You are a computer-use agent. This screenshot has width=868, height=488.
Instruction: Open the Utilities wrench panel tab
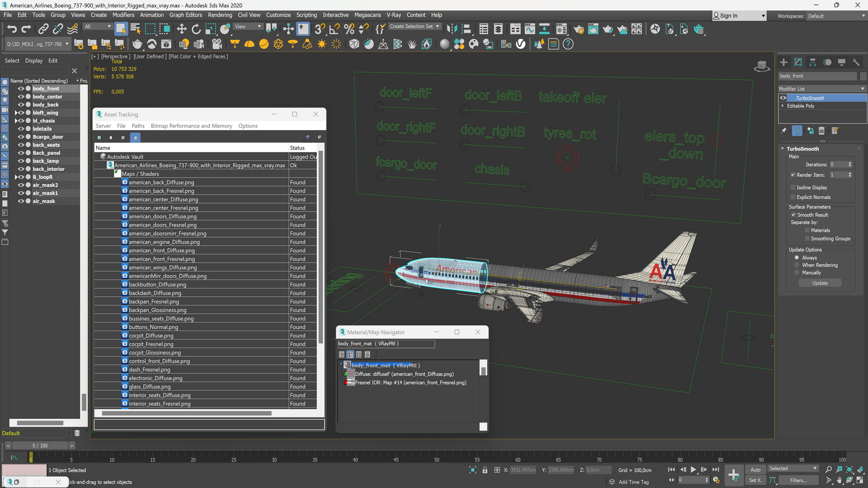(x=856, y=62)
